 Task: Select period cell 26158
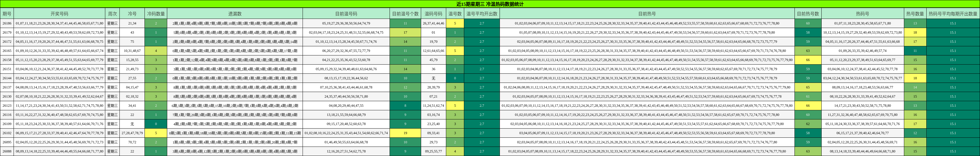pyautogui.click(x=7, y=60)
